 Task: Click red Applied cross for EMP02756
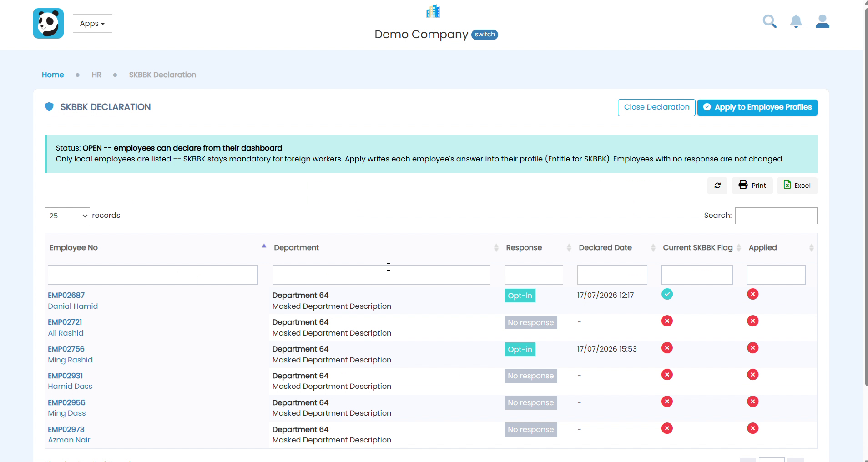point(753,348)
